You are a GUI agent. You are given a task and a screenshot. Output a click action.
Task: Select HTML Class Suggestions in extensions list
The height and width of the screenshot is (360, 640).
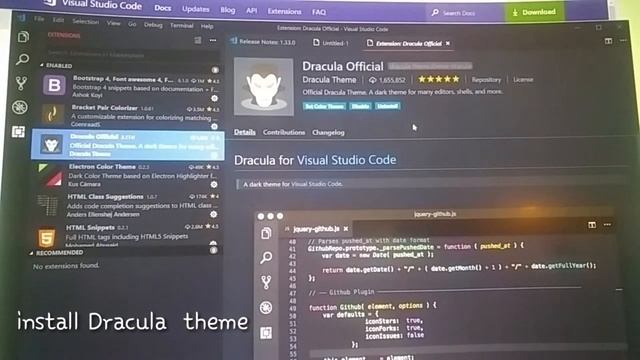coord(127,205)
